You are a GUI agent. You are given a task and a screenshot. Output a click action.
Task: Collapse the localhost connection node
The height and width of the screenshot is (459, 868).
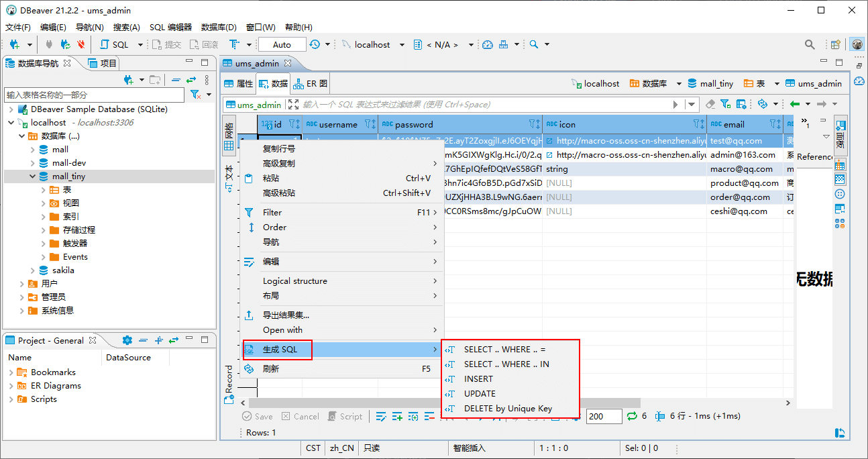11,123
